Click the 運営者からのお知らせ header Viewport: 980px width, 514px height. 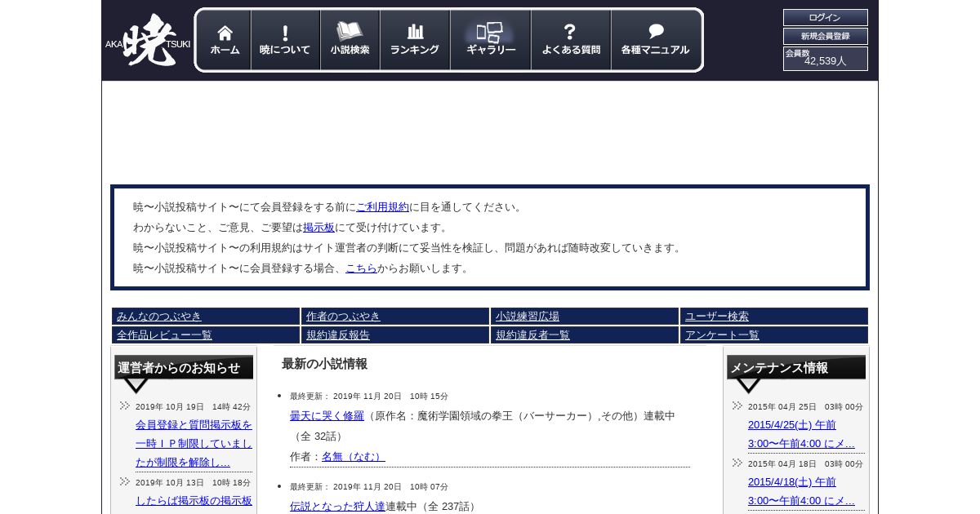pyautogui.click(x=184, y=368)
